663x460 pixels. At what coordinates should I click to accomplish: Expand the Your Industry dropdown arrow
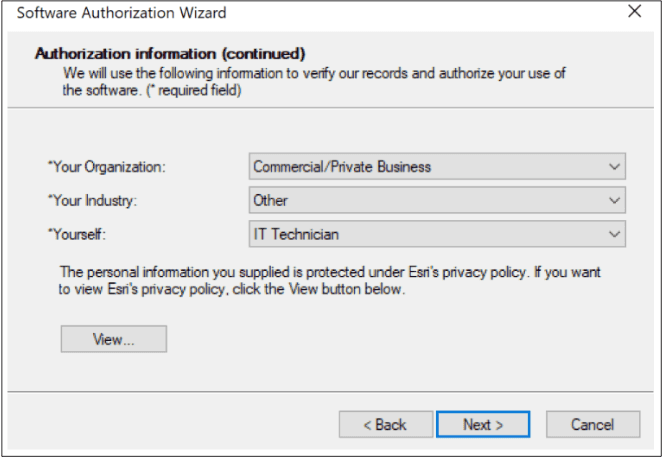click(x=614, y=200)
